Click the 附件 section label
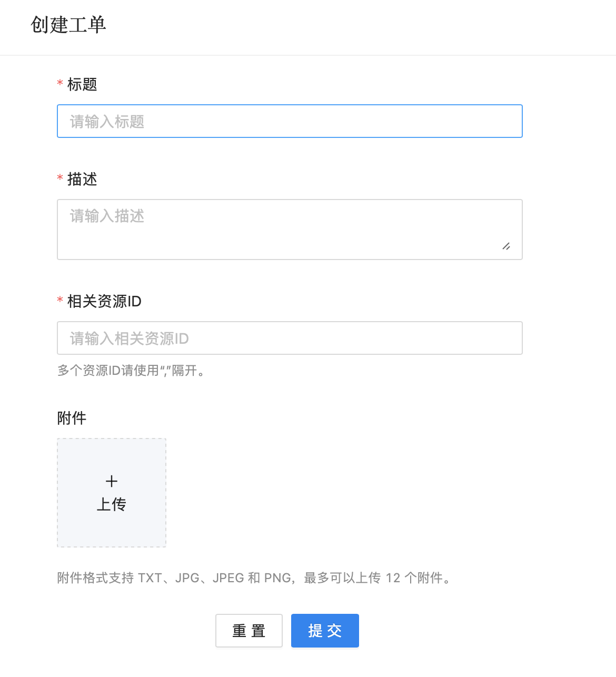 click(72, 418)
